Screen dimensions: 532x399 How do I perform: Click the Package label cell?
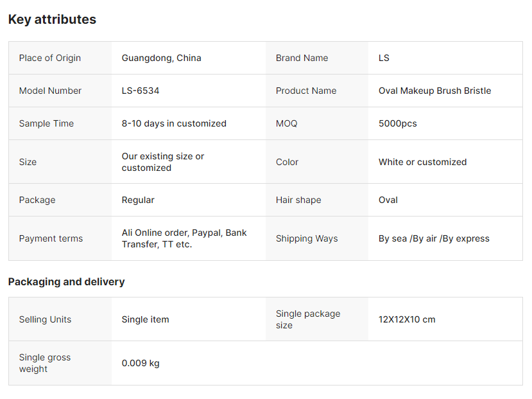(37, 200)
